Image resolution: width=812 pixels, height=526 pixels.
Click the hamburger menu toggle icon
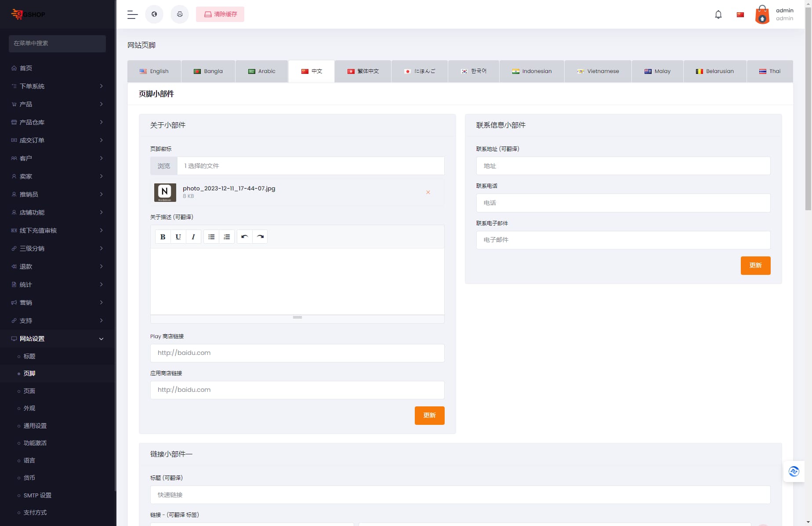pos(132,15)
